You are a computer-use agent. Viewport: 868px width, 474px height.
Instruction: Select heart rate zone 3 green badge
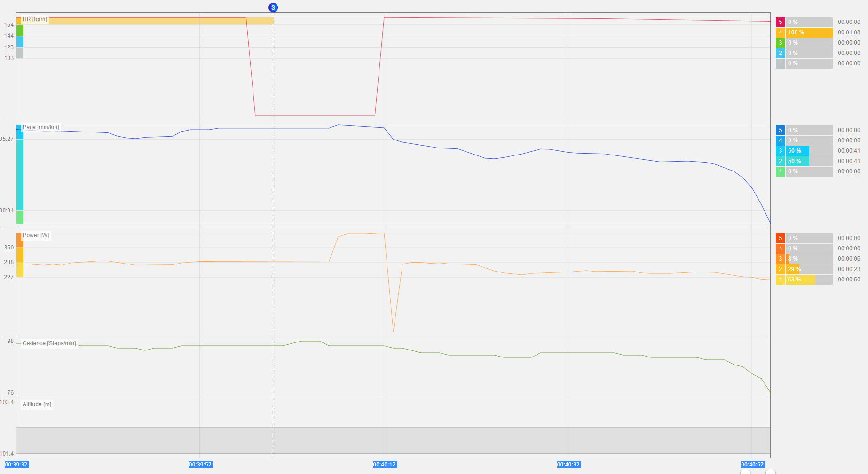780,43
